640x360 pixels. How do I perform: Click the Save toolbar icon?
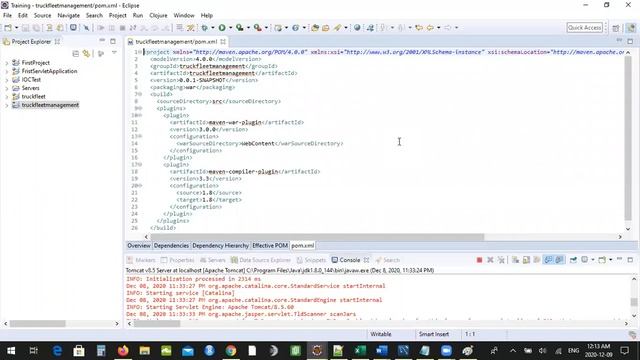pos(25,28)
